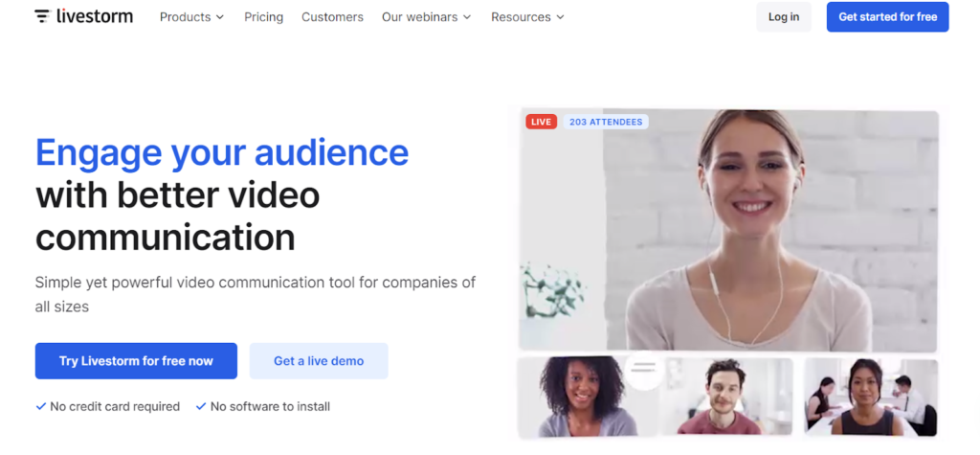Expand the Our webinars dropdown
The image size is (980, 455).
(426, 17)
